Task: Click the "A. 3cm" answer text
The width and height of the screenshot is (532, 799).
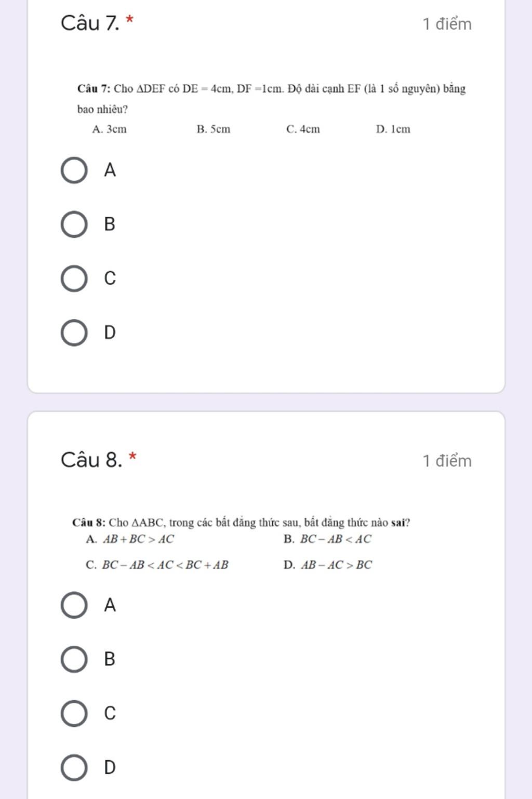Action: (109, 129)
